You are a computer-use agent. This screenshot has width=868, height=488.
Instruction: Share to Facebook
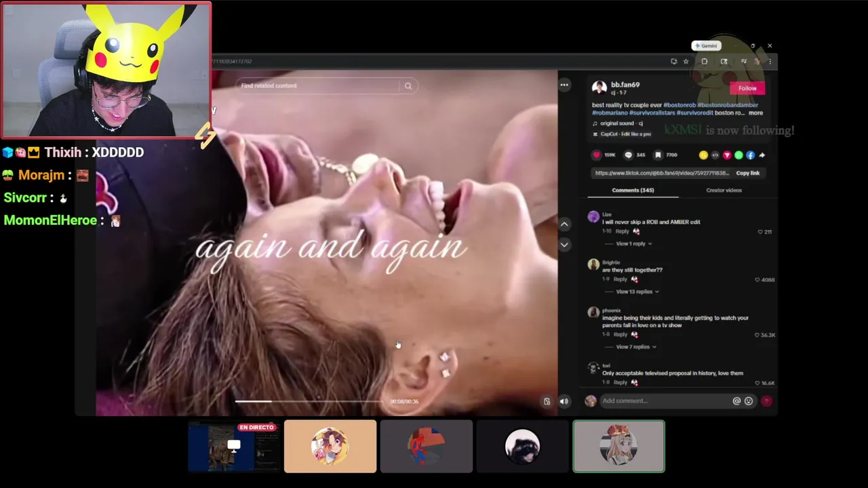click(x=750, y=155)
